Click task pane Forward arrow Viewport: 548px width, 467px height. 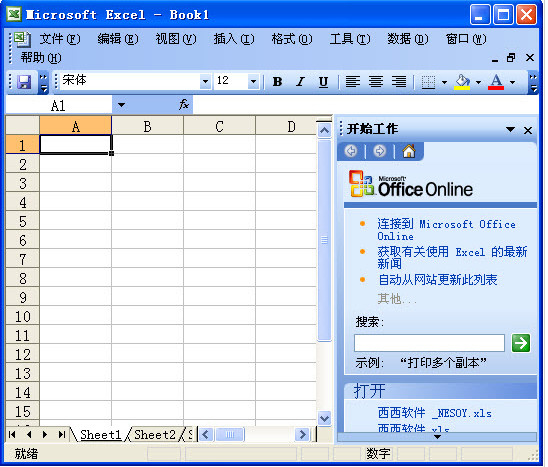pyautogui.click(x=380, y=151)
